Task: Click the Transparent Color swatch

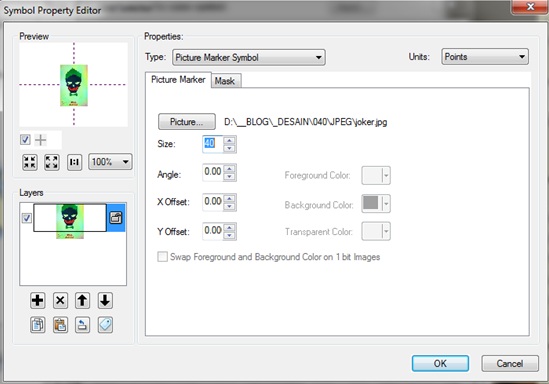Action: point(371,231)
